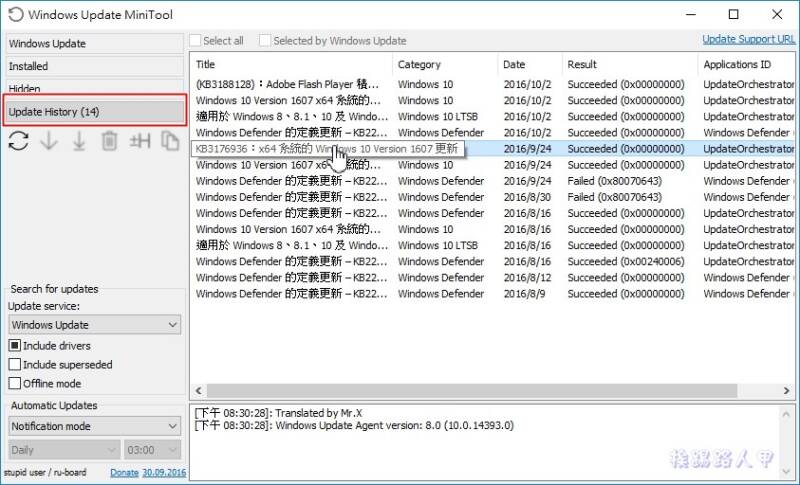Sort by the Title column header

(x=291, y=64)
